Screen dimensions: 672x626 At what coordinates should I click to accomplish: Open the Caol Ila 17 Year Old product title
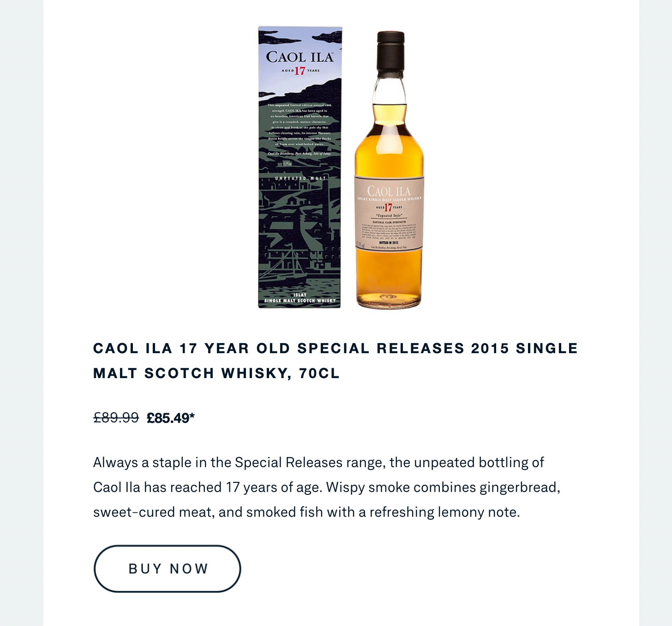(x=336, y=361)
